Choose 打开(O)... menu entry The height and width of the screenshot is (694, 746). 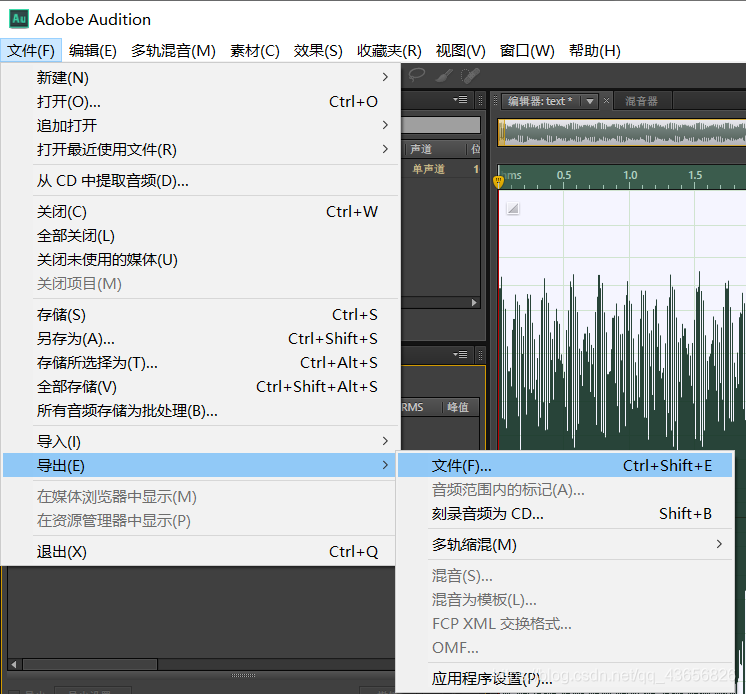click(x=200, y=102)
